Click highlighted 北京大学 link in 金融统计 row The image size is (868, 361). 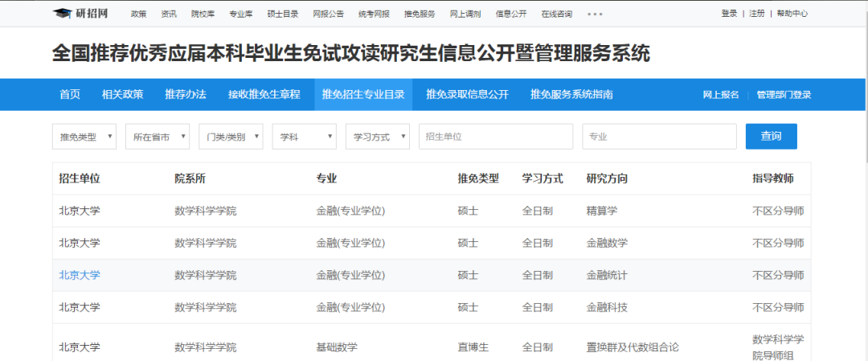[x=80, y=275]
